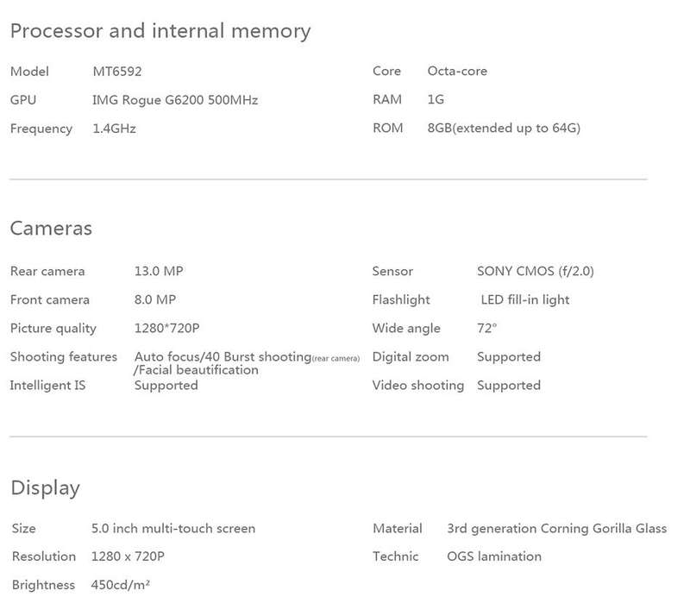Viewport: 690px width, 616px height.
Task: Select the 5.0 inch multi-touch screen text
Action: pyautogui.click(x=173, y=528)
